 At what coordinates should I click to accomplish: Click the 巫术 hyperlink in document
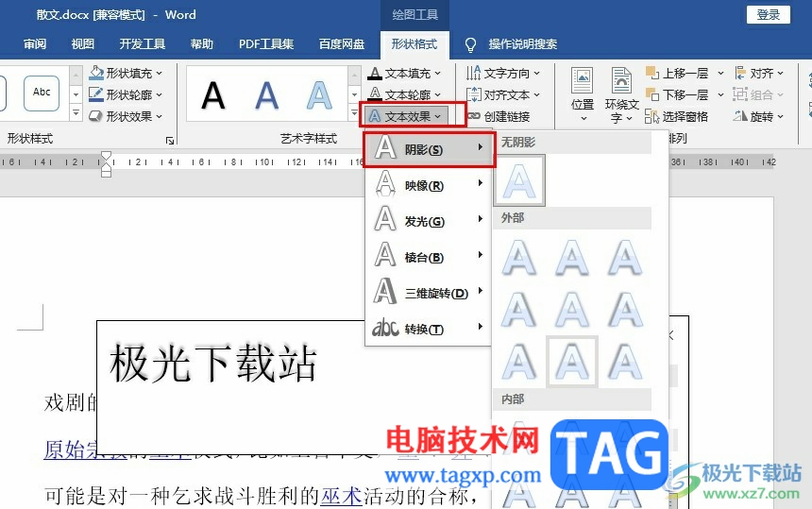click(341, 496)
